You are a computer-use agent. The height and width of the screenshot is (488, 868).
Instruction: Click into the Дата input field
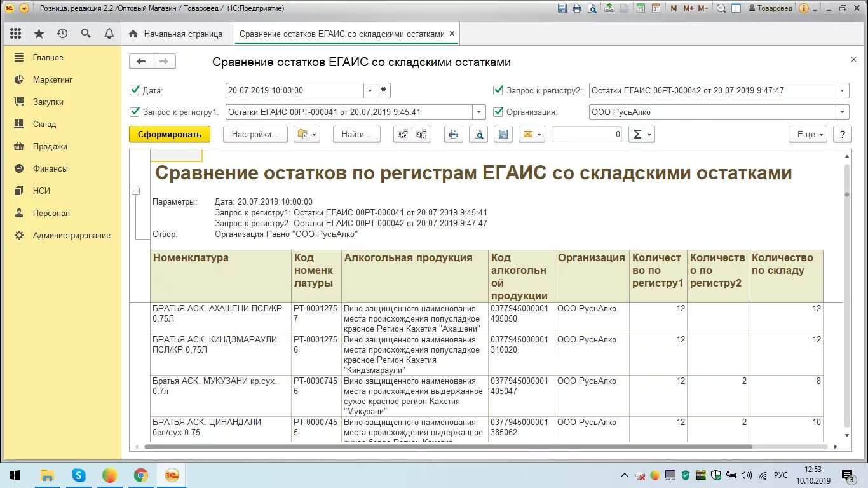click(295, 90)
